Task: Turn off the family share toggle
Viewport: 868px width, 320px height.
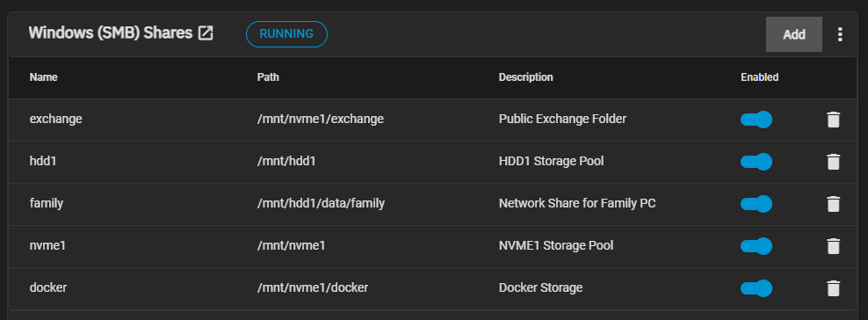Action: point(756,204)
